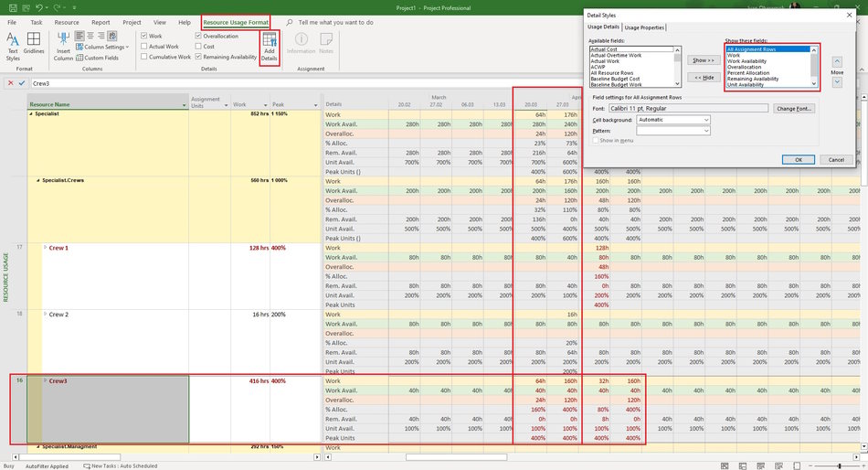
Task: Click the Tell me what you want field
Action: [x=335, y=22]
